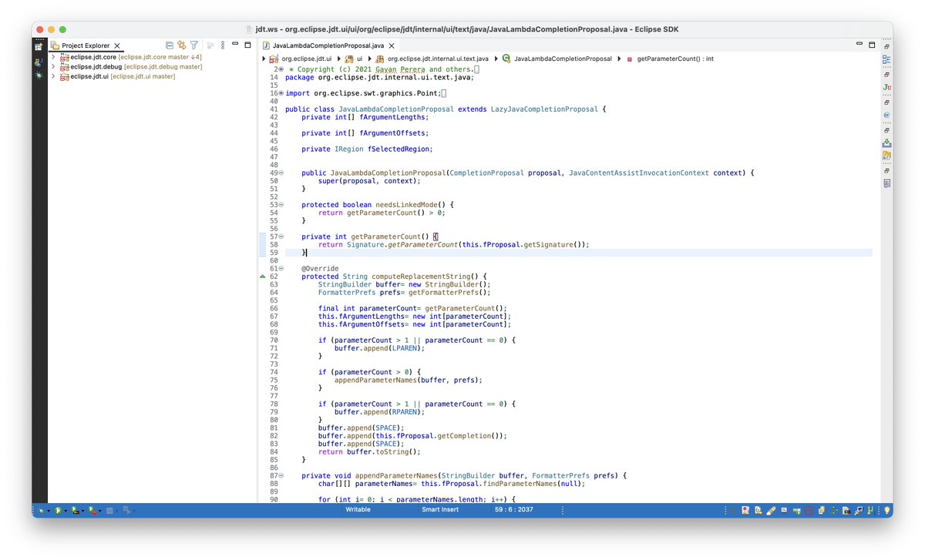Click the Run button in bottom toolbar
The width and height of the screenshot is (925, 560).
58,510
